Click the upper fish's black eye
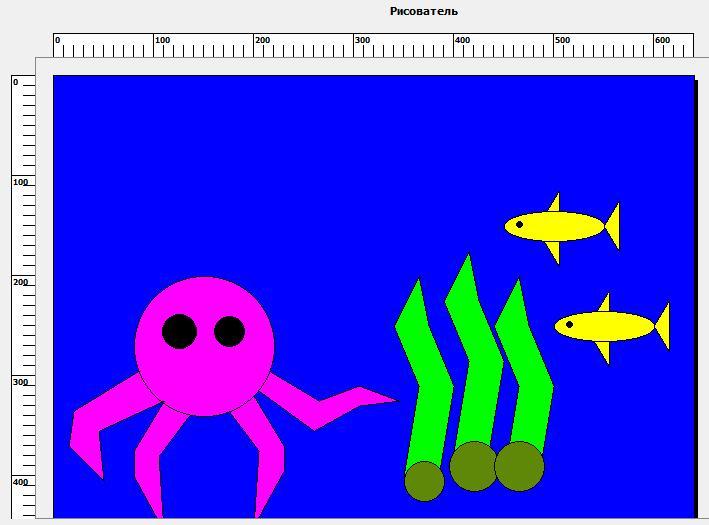This screenshot has width=709, height=525. [x=520, y=224]
